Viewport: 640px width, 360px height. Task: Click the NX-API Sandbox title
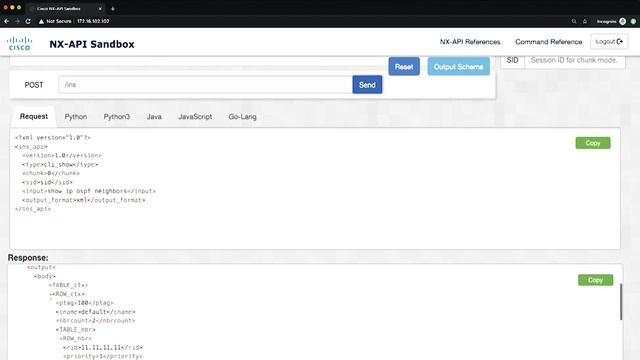click(92, 44)
